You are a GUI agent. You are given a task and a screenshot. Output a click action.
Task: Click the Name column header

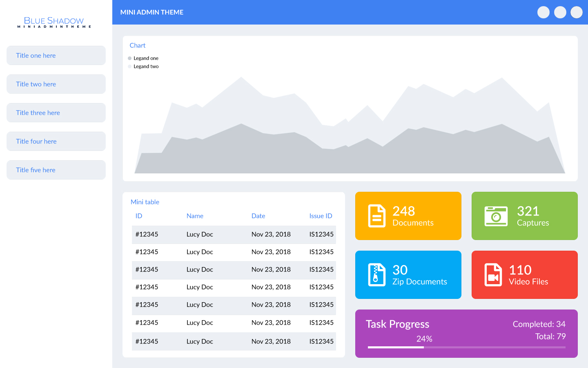(195, 216)
